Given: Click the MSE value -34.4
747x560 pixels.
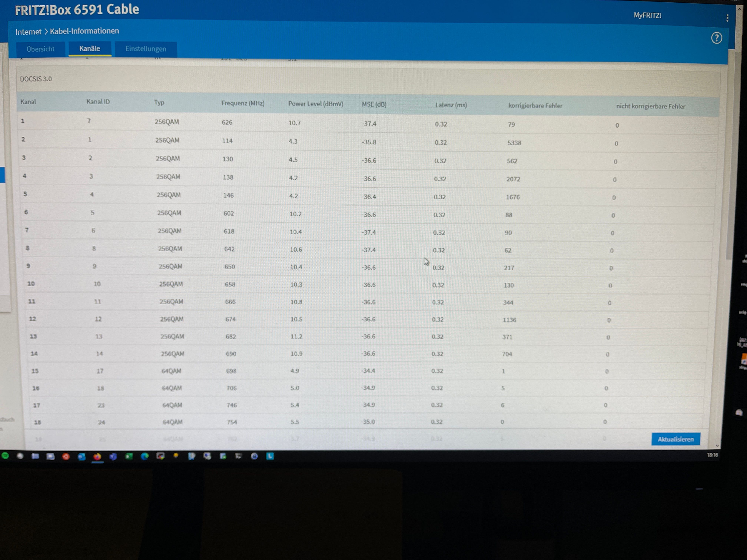Looking at the screenshot, I should pyautogui.click(x=368, y=371).
